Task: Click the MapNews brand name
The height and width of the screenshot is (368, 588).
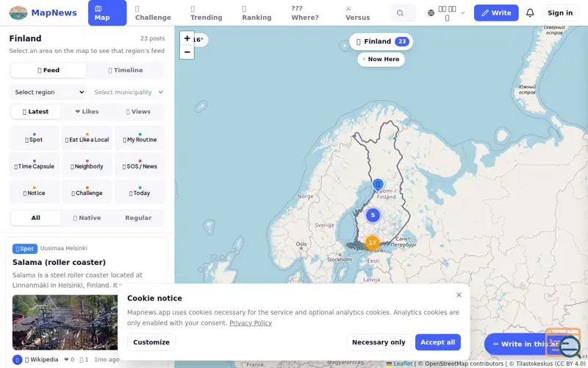Action: click(x=54, y=13)
